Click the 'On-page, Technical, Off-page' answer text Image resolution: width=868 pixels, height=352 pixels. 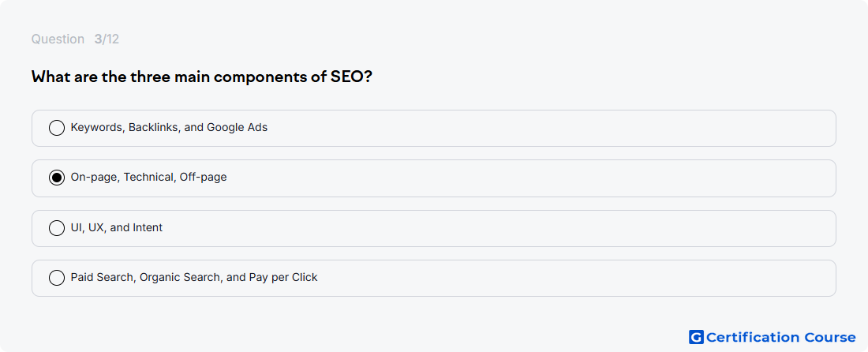coord(149,178)
